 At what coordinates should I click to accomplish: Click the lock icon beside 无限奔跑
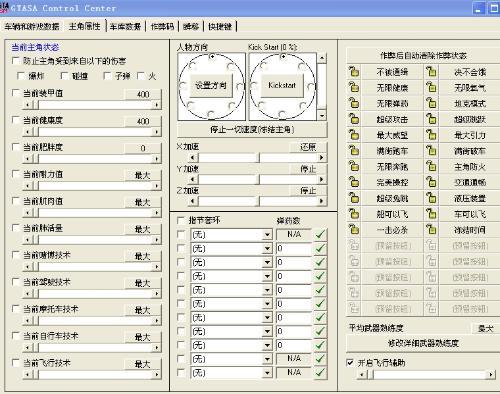(x=354, y=167)
